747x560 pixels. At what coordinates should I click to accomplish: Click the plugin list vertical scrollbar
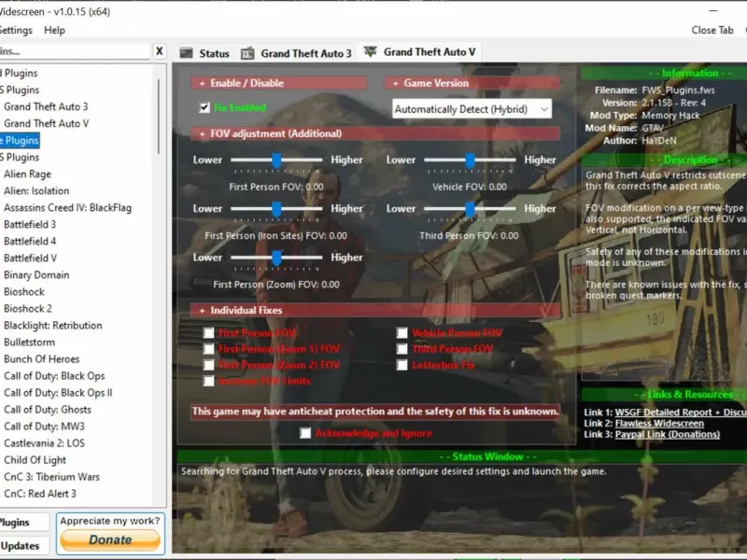[x=159, y=117]
